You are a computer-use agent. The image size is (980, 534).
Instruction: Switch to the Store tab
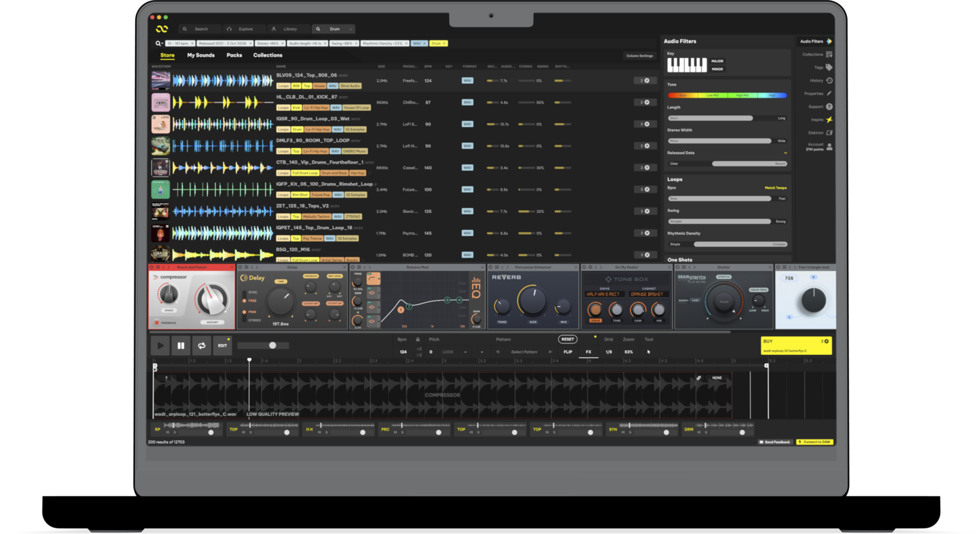(x=167, y=55)
